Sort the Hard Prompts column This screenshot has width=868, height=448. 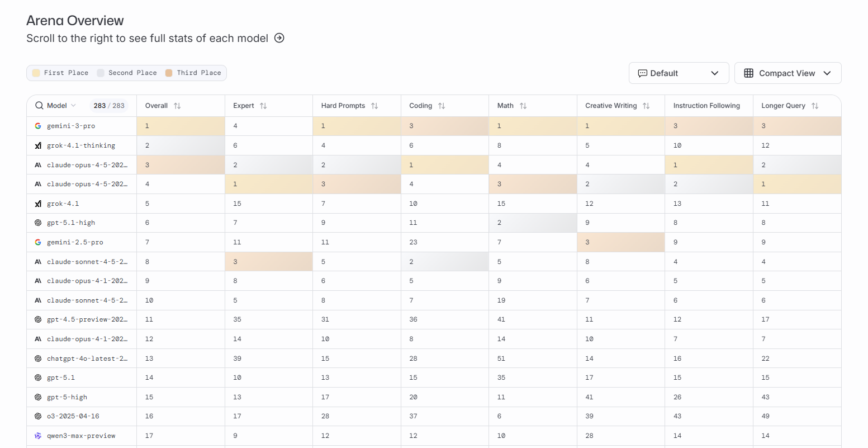374,106
